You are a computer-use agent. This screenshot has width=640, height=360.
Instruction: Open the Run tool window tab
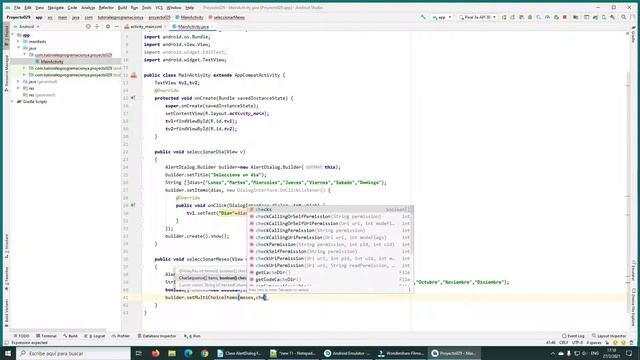coord(192,336)
